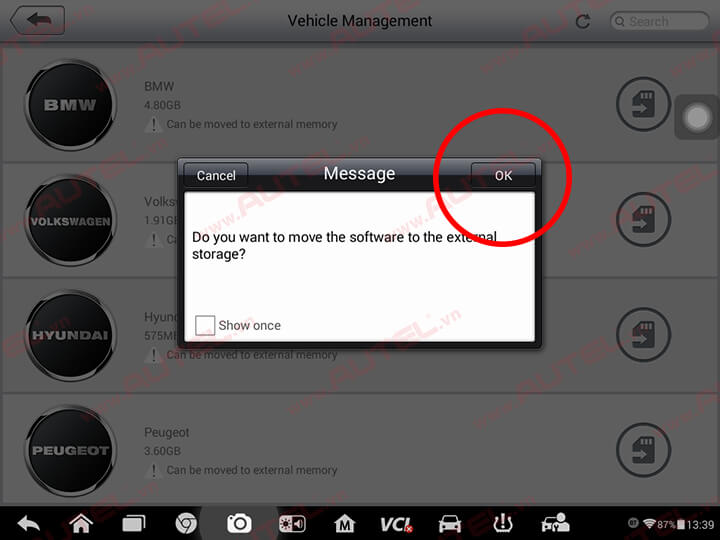Image resolution: width=720 pixels, height=540 pixels.
Task: Select the BMW brand logo
Action: pos(70,105)
